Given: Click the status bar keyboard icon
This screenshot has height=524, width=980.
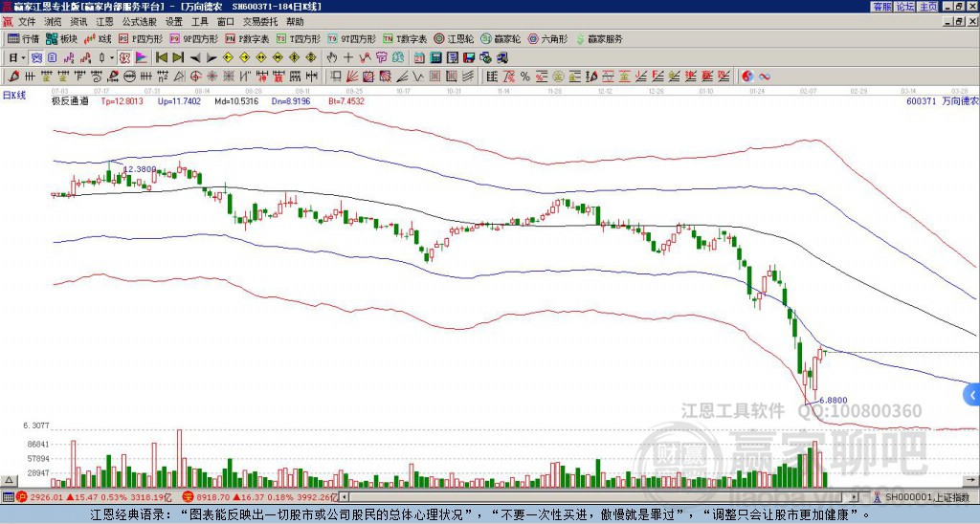Looking at the screenshot, I should click(8, 497).
